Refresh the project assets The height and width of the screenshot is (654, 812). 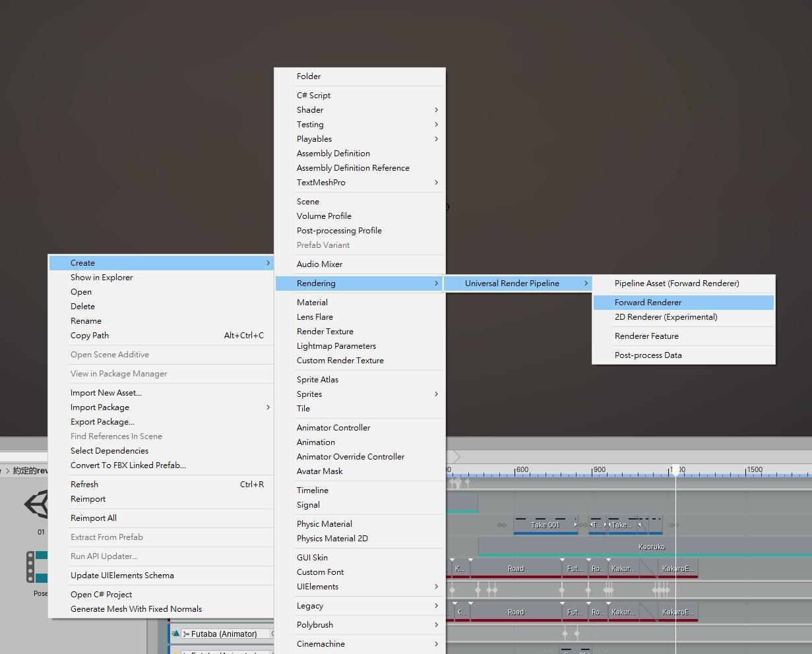(x=84, y=484)
